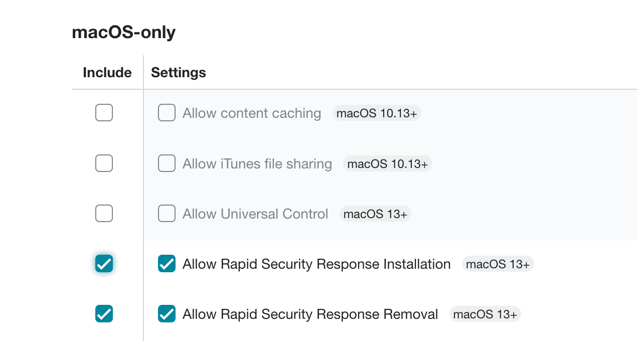The height and width of the screenshot is (364, 637).
Task: Check the Allow Universal Control setting checkbox
Action: pyautogui.click(x=167, y=213)
